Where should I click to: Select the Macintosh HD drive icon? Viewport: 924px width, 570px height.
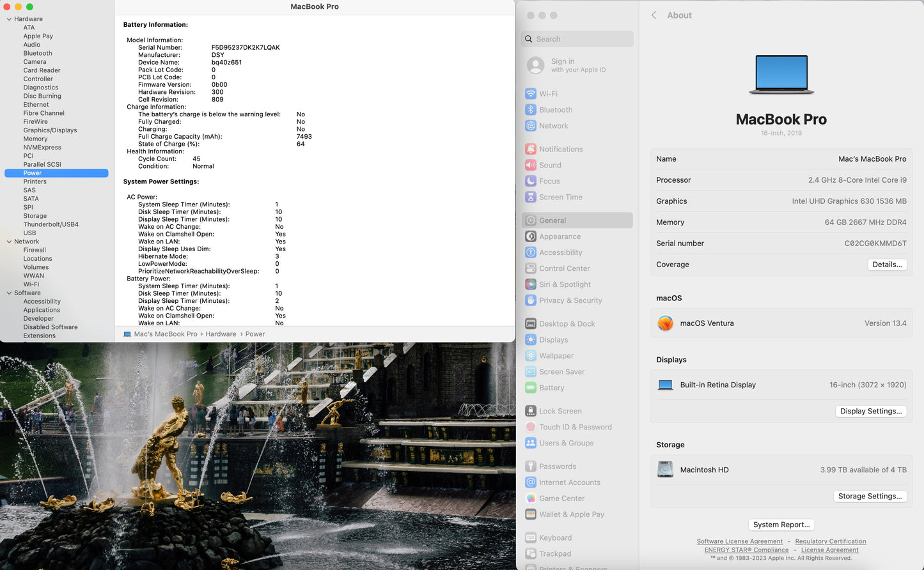click(665, 470)
